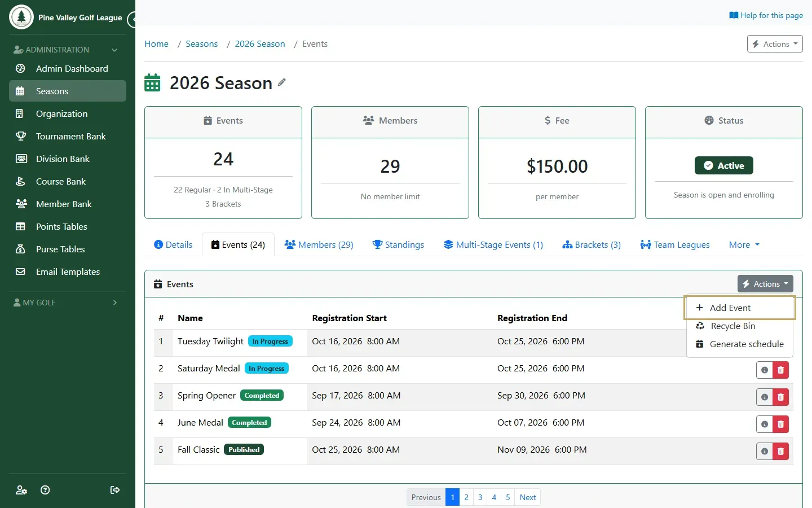This screenshot has width=812, height=508.
Task: Click trash icon for Fall Classic
Action: [x=780, y=451]
